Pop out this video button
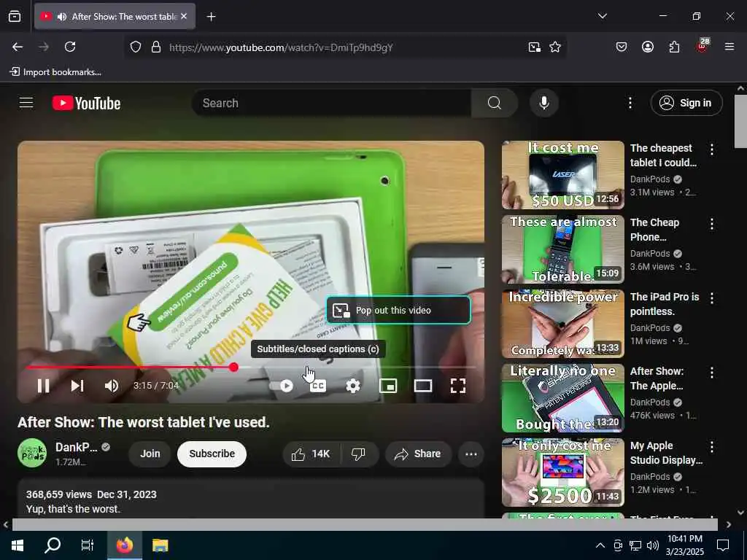The image size is (747, 560). [398, 310]
